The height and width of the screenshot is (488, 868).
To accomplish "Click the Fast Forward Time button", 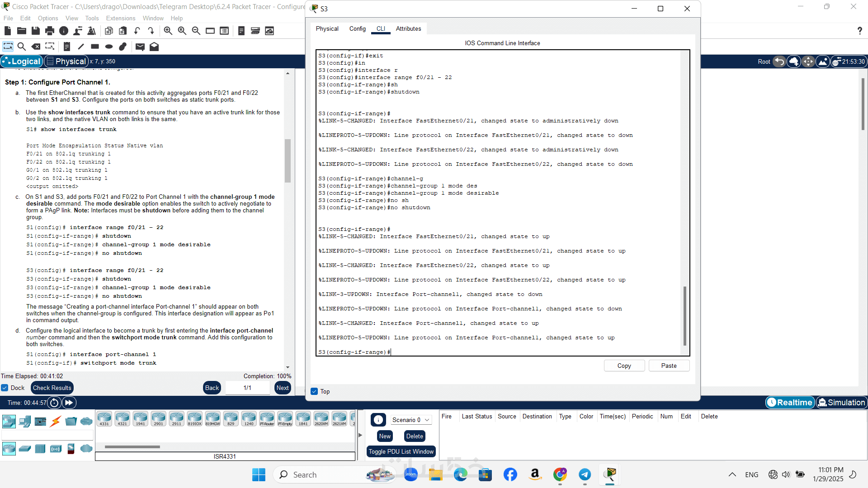I will (69, 403).
